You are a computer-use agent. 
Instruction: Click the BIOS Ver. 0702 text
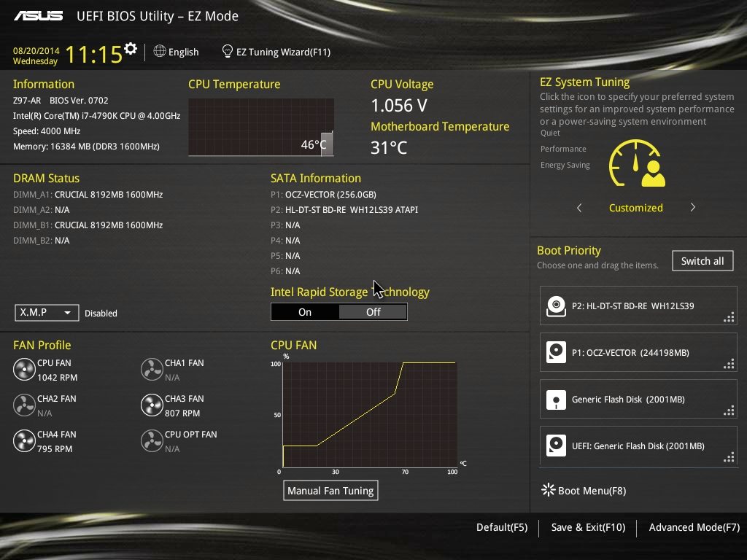(x=79, y=101)
